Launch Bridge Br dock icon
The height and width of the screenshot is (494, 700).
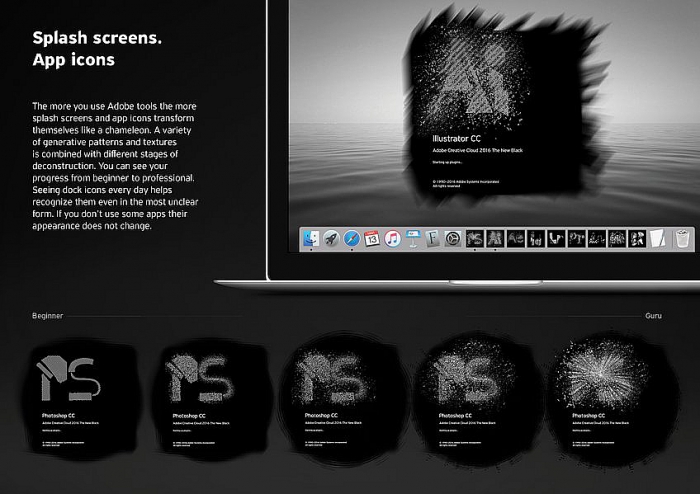[637, 239]
